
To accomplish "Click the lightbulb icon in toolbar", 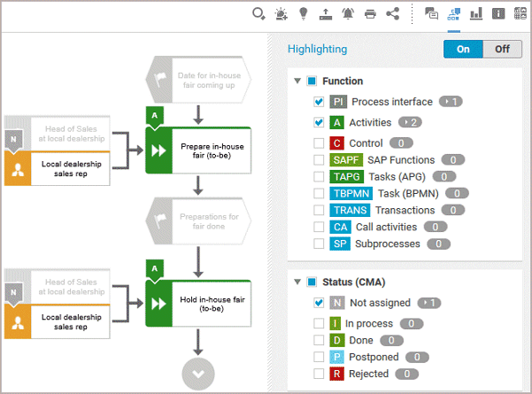I will click(304, 13).
